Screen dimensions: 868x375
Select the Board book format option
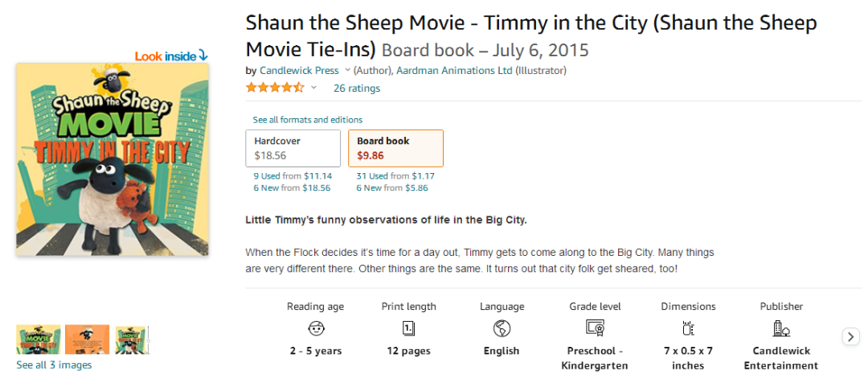coord(395,148)
